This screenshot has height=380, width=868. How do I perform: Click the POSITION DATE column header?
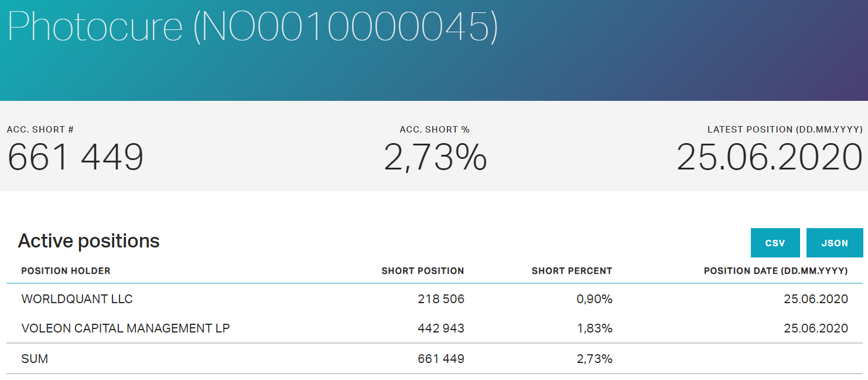click(775, 271)
